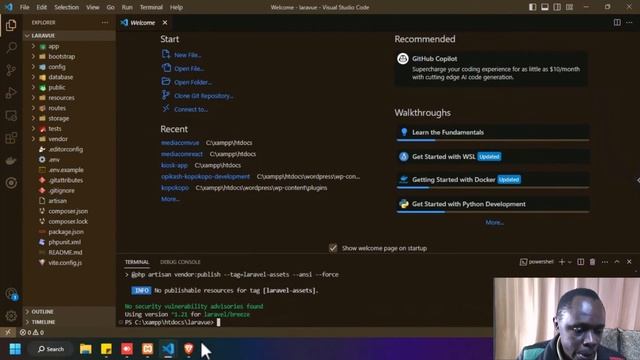Click Clone Git Repository link
640x360 pixels.
pyautogui.click(x=204, y=96)
